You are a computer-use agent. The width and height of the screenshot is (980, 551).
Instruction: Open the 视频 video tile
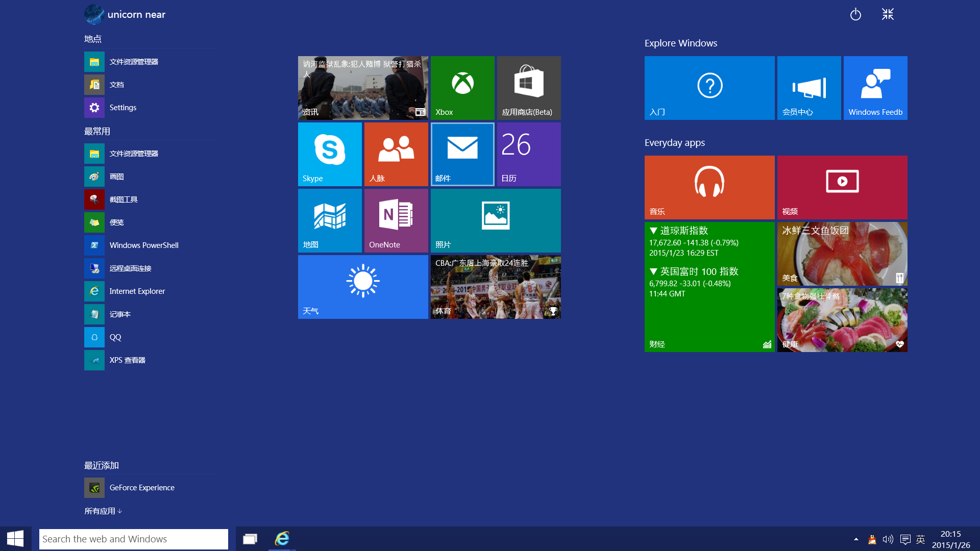point(842,187)
